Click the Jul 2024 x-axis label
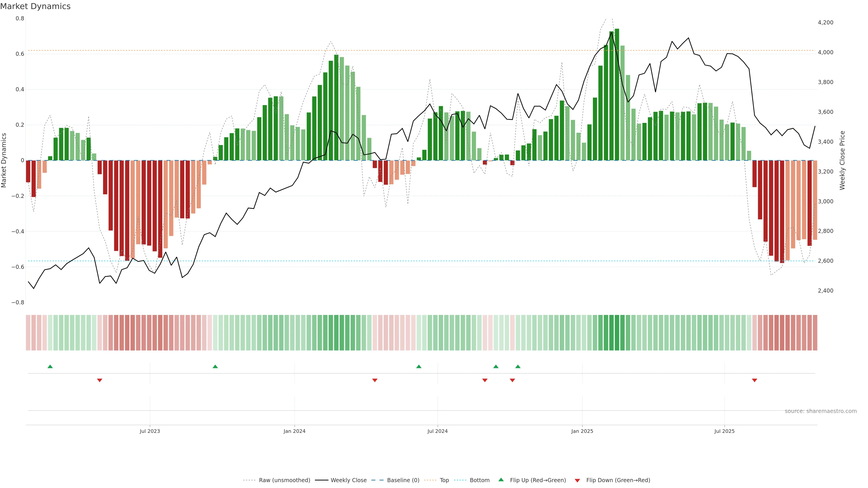This screenshot has width=868, height=488. (437, 431)
